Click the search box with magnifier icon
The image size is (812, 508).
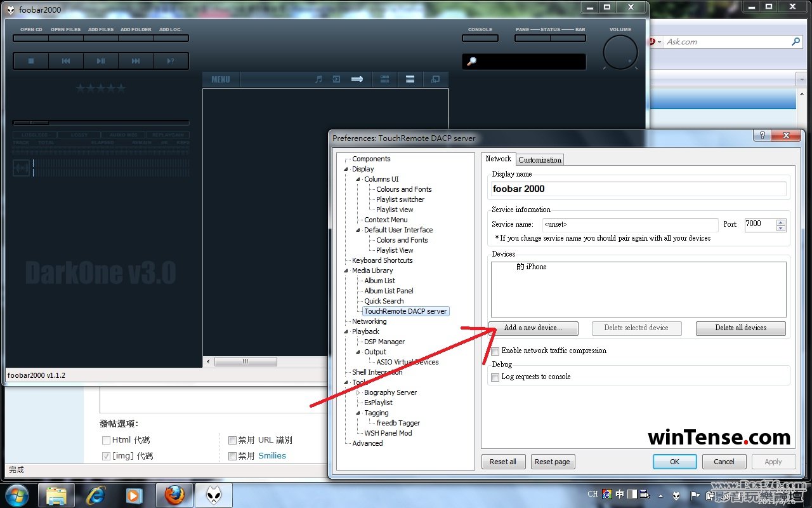[x=524, y=62]
